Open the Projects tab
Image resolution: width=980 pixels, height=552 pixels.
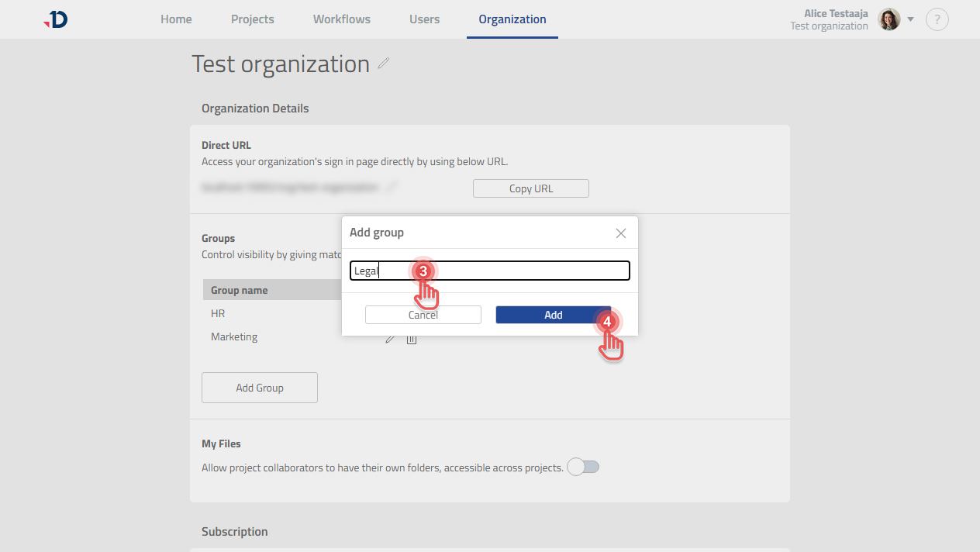coord(253,19)
